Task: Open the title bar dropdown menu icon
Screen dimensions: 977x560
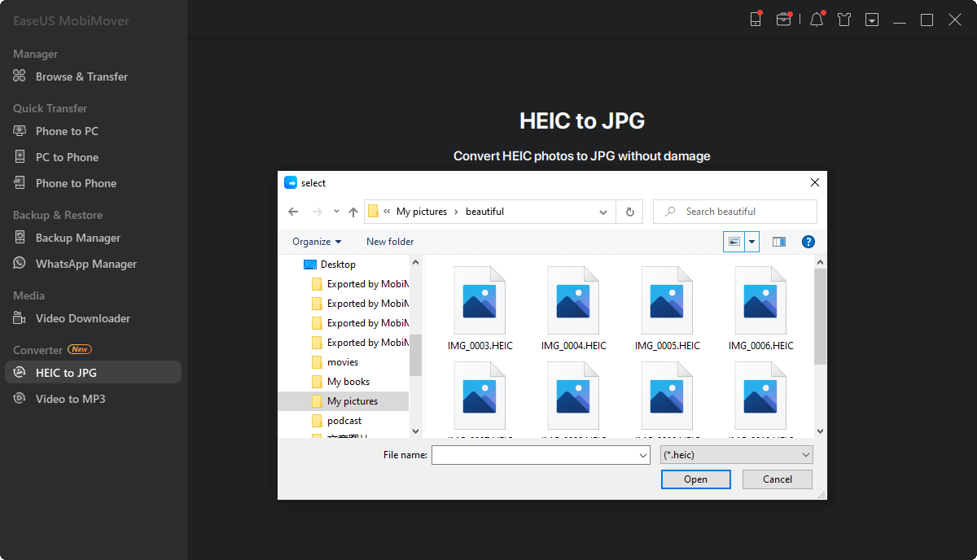Action: (x=872, y=20)
